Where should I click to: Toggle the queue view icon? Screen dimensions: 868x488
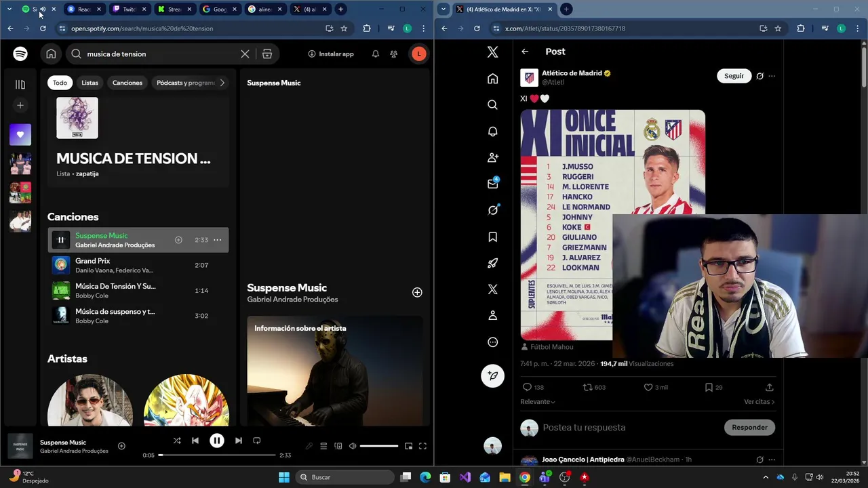coord(323,446)
